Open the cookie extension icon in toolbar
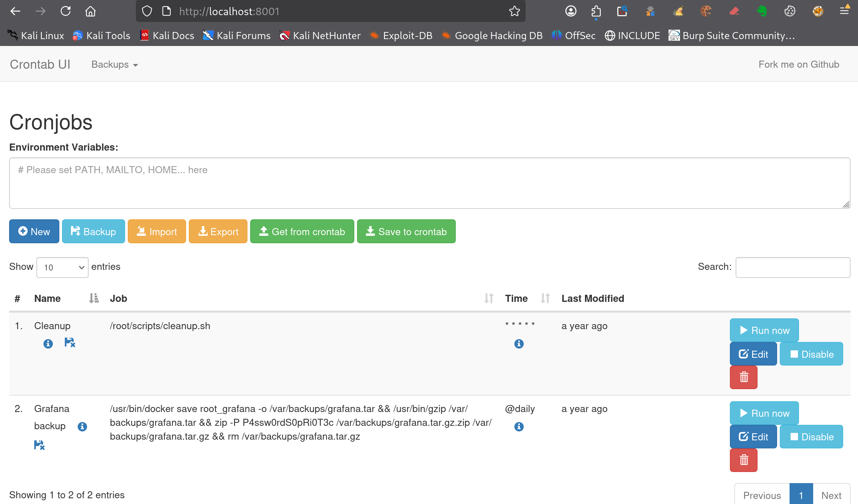The image size is (858, 504). [706, 11]
